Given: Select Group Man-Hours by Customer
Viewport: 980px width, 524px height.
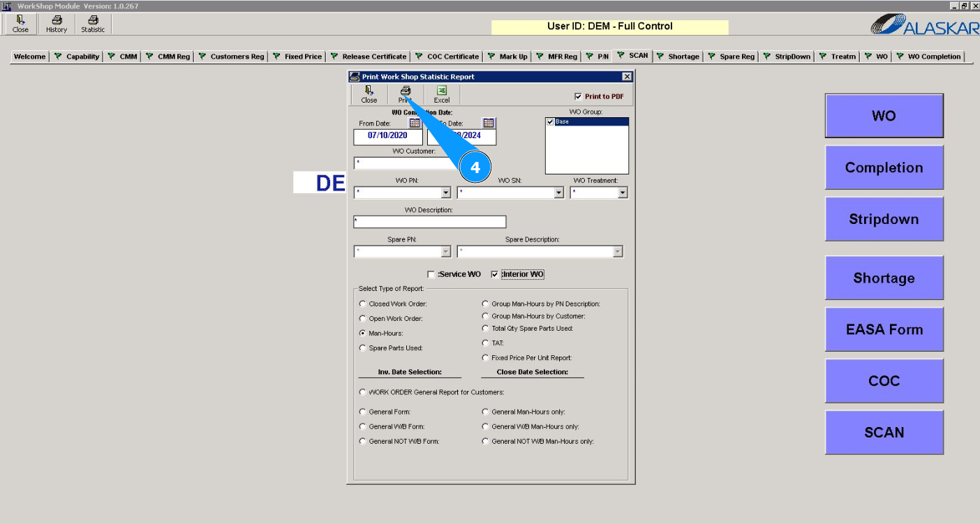Looking at the screenshot, I should 485,316.
